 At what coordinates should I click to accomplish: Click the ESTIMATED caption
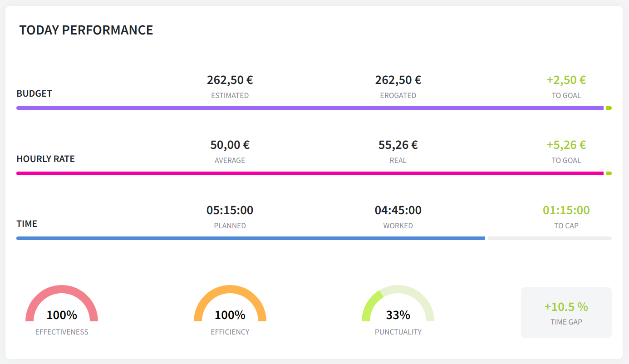[230, 95]
